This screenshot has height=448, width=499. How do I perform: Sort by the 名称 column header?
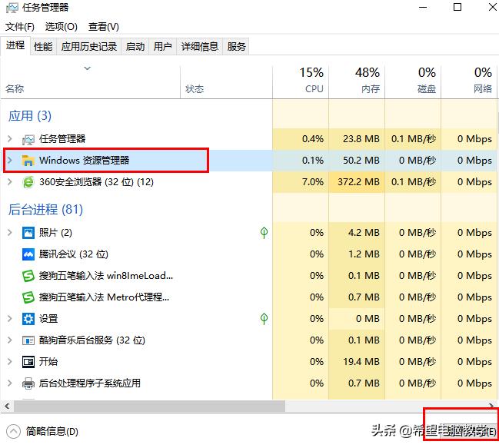click(91, 82)
